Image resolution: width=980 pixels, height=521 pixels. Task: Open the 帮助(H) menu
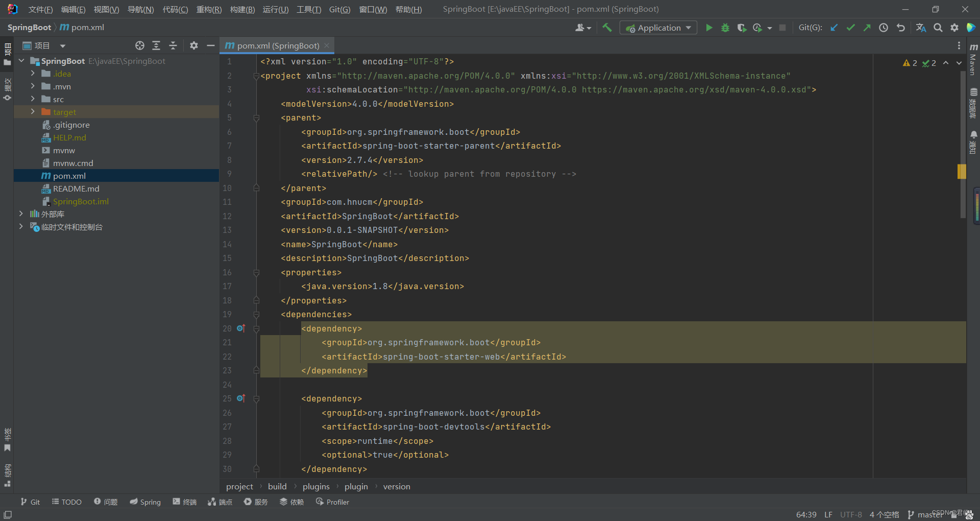click(x=408, y=9)
